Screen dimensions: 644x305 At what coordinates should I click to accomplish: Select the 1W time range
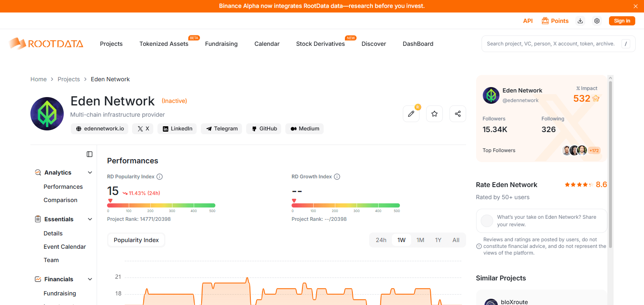click(402, 240)
